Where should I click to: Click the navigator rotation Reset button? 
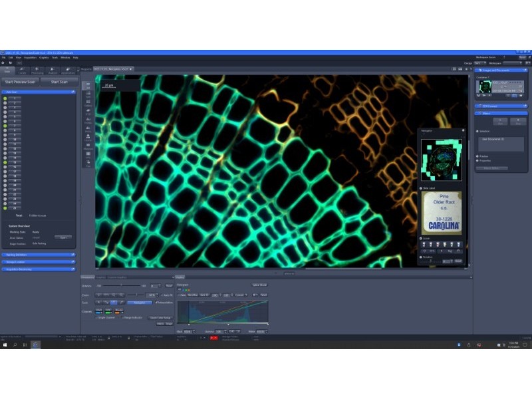[458, 261]
